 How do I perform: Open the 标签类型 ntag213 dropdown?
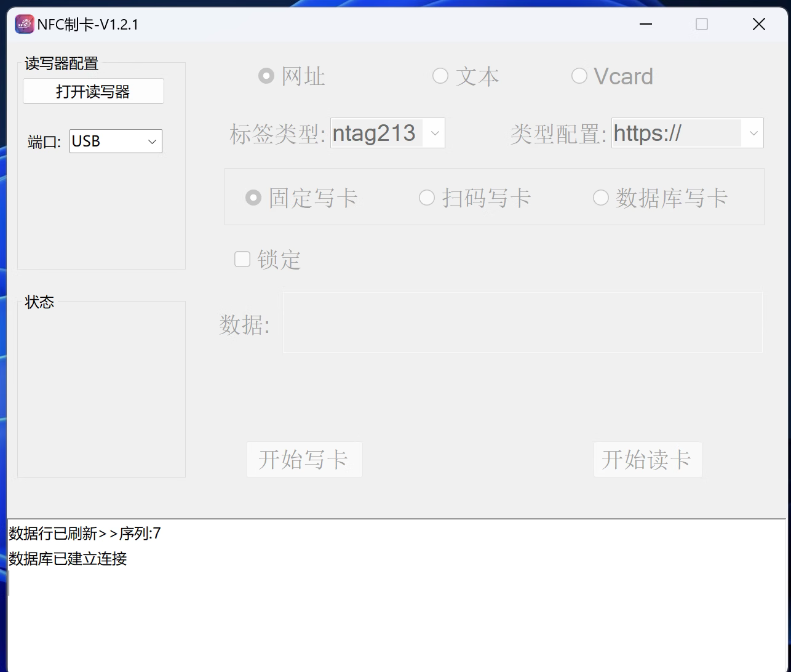[388, 133]
